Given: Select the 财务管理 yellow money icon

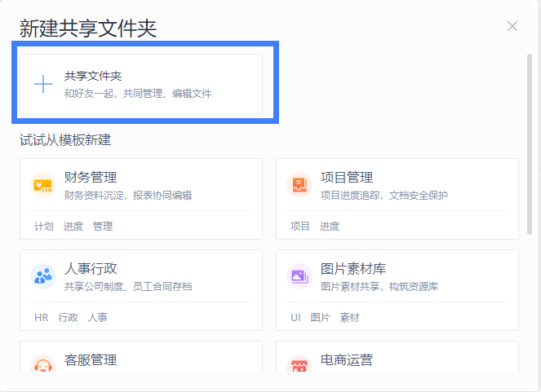Looking at the screenshot, I should tap(43, 185).
